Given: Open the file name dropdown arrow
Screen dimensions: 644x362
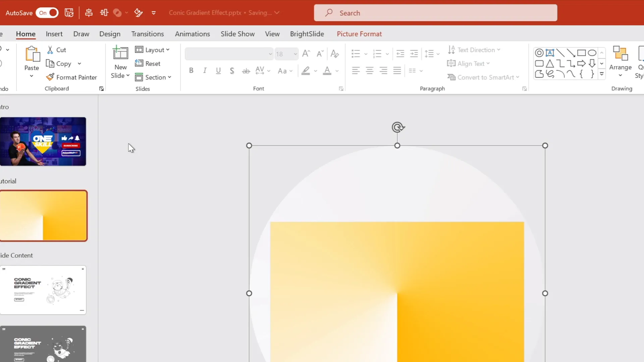Looking at the screenshot, I should (x=277, y=13).
